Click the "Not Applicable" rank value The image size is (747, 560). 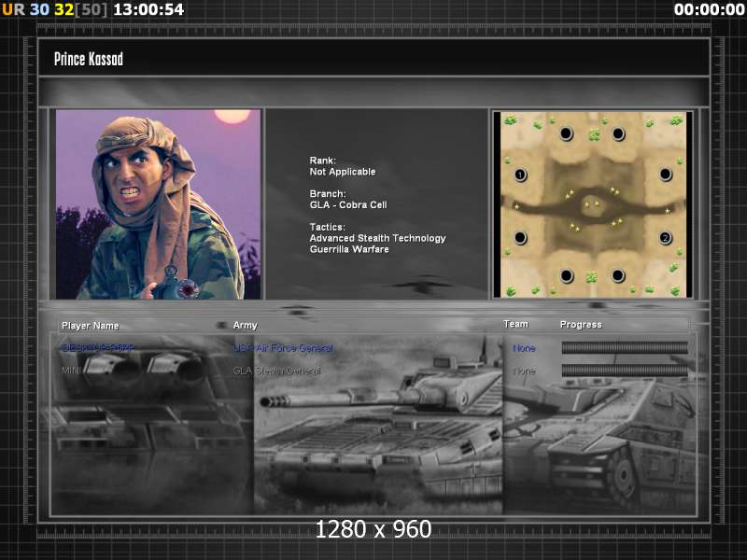pyautogui.click(x=343, y=172)
